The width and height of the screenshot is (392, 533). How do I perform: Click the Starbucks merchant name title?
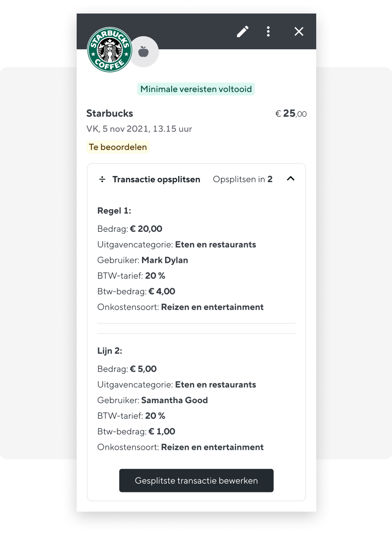pos(110,113)
